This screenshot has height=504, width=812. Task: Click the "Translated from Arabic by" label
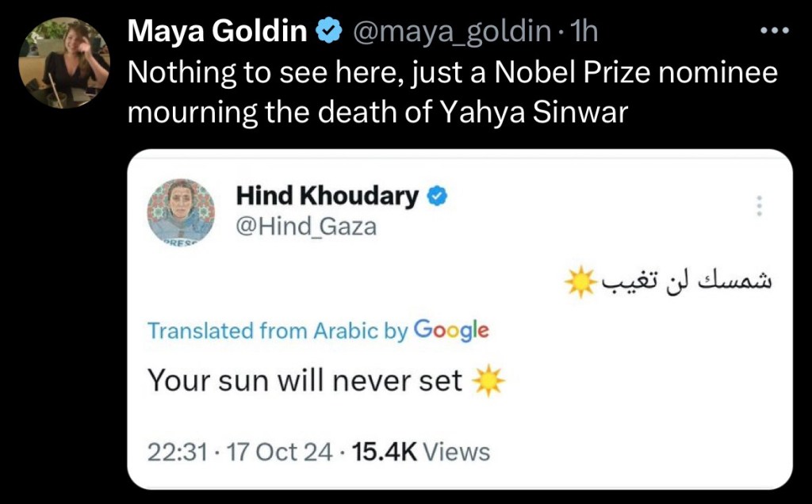tap(277, 330)
